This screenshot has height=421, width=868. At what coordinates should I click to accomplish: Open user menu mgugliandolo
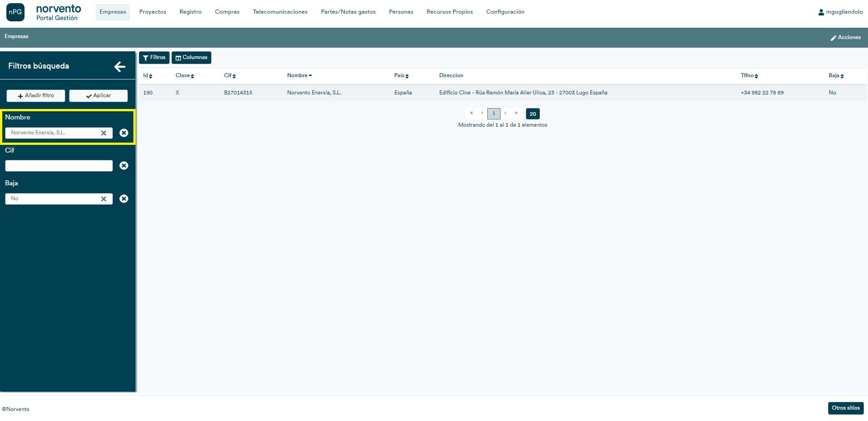840,12
